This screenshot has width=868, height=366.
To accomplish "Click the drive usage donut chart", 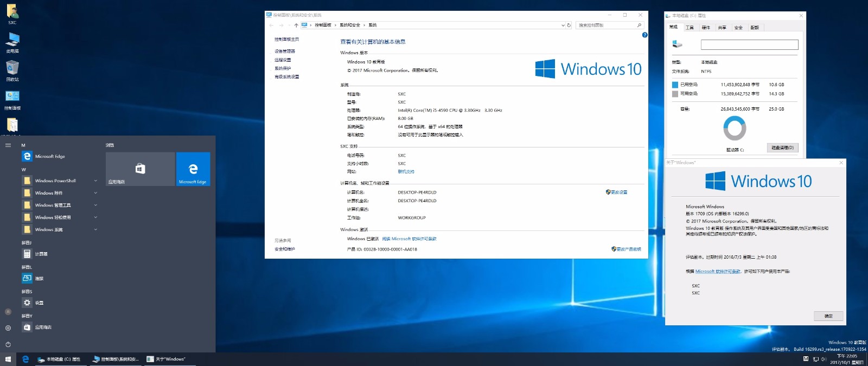I will 735,129.
